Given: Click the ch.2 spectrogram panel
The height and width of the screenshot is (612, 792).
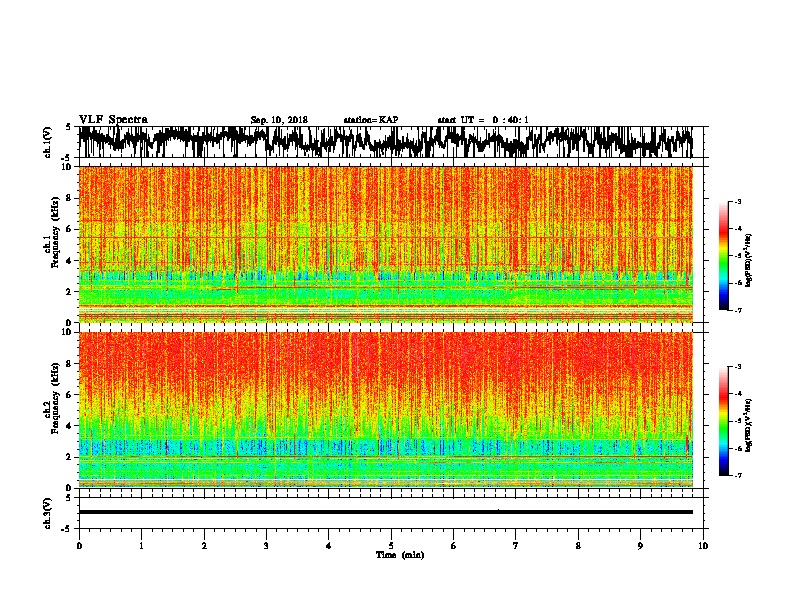Looking at the screenshot, I should click(x=385, y=410).
